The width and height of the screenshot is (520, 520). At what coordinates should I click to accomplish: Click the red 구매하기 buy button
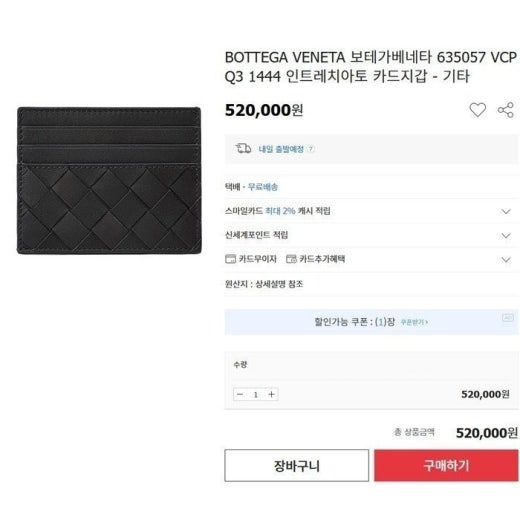tap(446, 465)
